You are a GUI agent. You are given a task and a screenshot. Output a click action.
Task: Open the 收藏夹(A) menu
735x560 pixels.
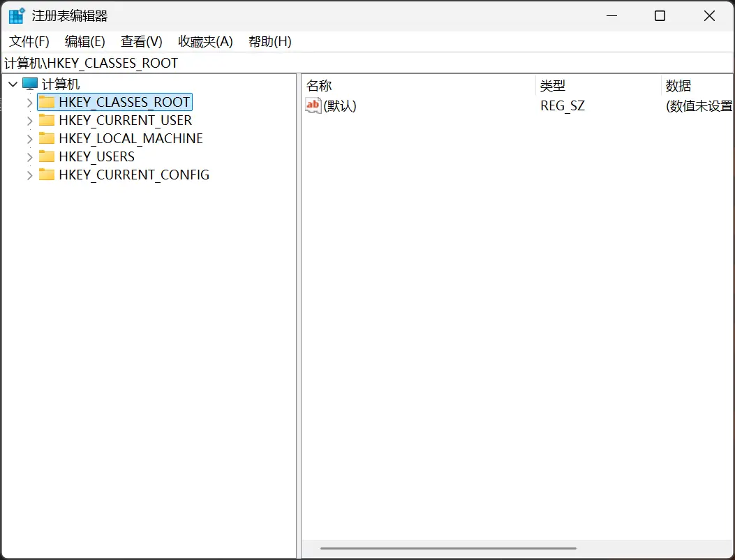point(205,41)
